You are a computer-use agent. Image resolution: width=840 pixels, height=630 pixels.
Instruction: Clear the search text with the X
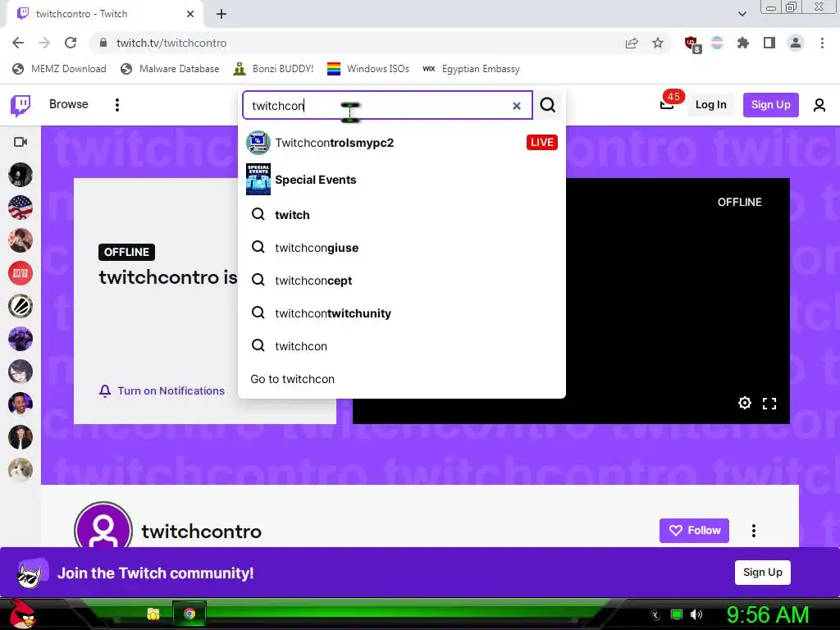(x=517, y=106)
